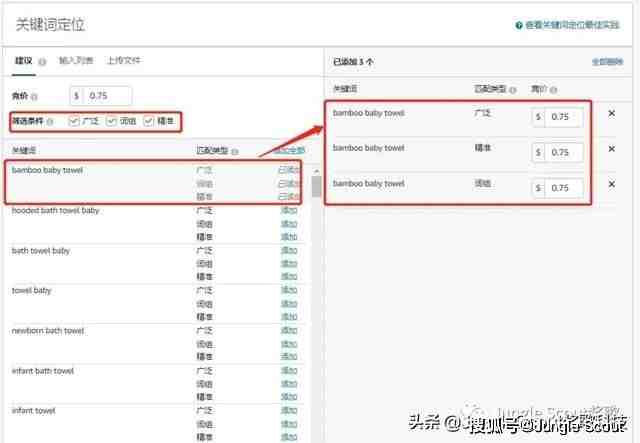Add towel baby as 精准 match
The height and width of the screenshot is (443, 640).
tap(289, 317)
